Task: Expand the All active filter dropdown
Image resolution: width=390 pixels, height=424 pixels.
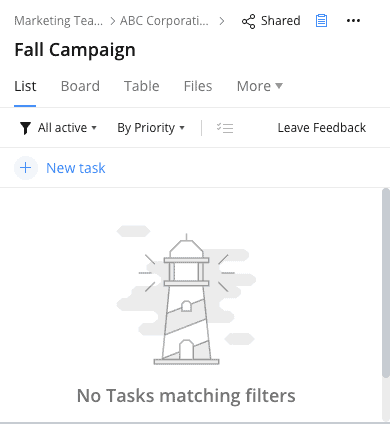Action: [x=67, y=128]
